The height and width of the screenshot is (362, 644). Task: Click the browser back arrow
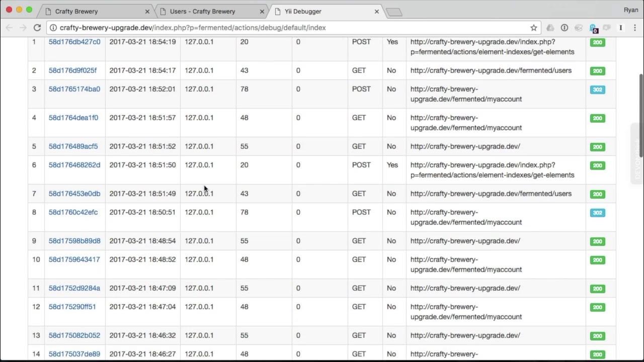(x=9, y=28)
